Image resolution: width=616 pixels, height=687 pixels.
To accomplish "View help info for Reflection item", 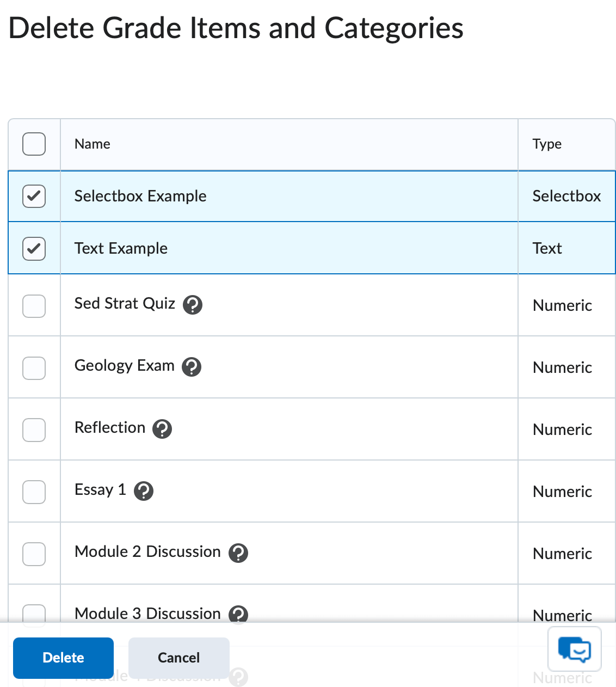I will click(x=162, y=430).
